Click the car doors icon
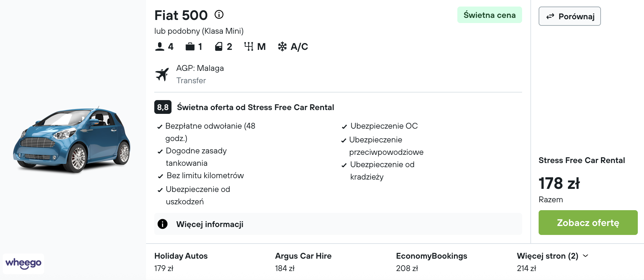The width and height of the screenshot is (644, 280). [x=219, y=46]
